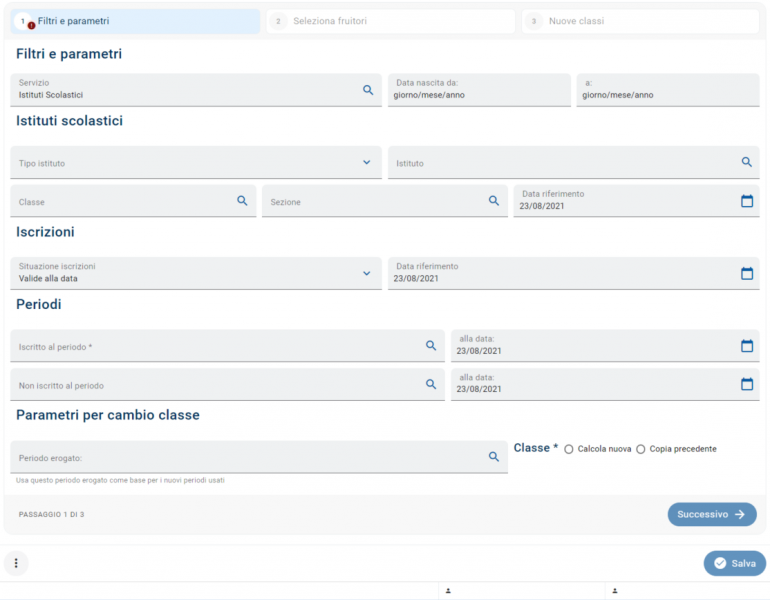Click the search icon in Servizio field

[x=368, y=90]
